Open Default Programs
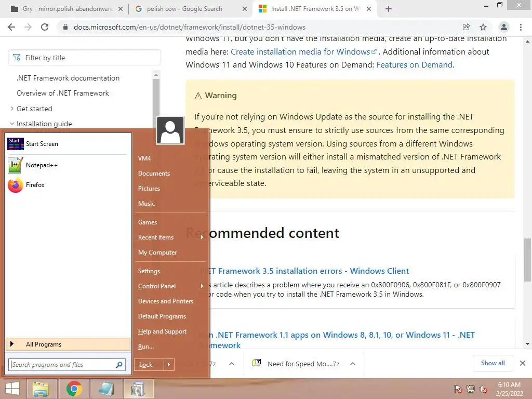The width and height of the screenshot is (532, 399). point(162,316)
